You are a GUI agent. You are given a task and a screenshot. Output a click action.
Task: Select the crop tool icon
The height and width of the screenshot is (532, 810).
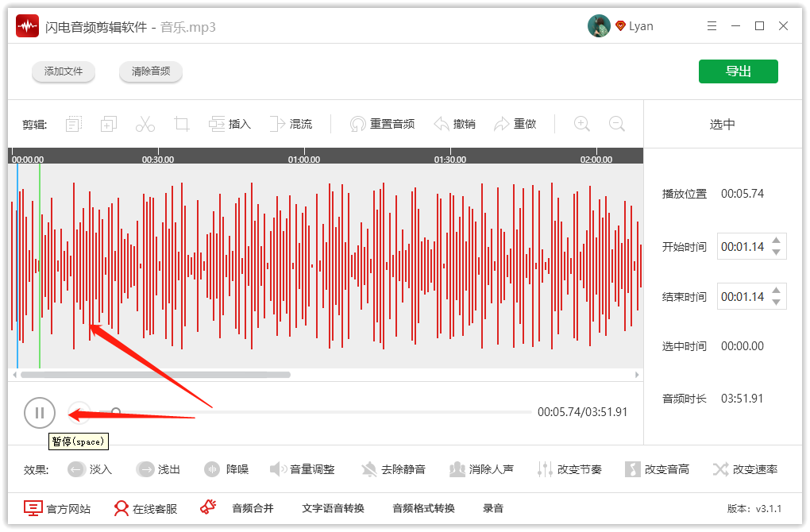(x=182, y=124)
